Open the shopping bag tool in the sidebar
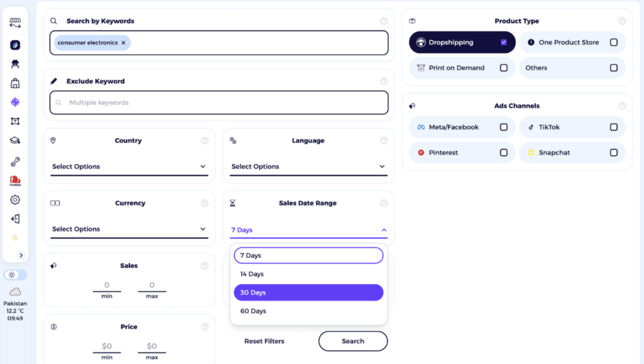The width and height of the screenshot is (644, 364). 15,82
